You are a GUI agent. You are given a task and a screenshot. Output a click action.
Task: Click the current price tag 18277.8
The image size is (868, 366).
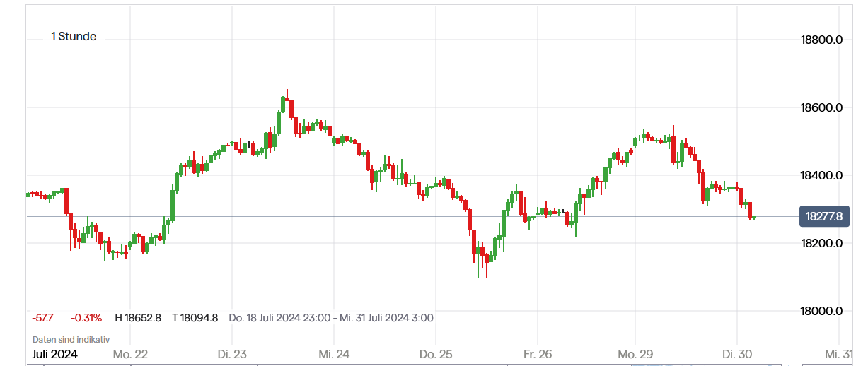pos(823,216)
